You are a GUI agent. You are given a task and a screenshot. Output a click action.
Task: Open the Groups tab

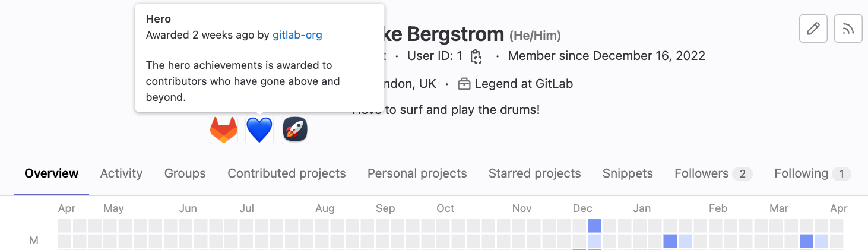[185, 173]
